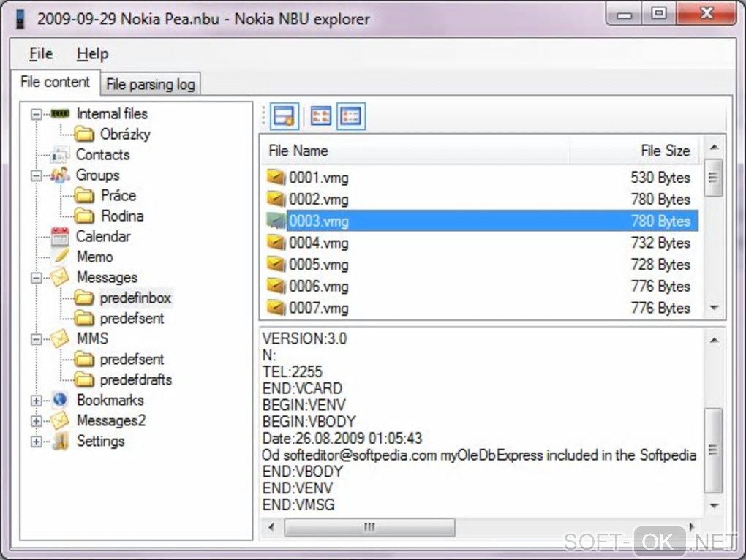Viewport: 746px width, 560px height.
Task: Click preview horizontal scroll left arrow
Action: 271,527
